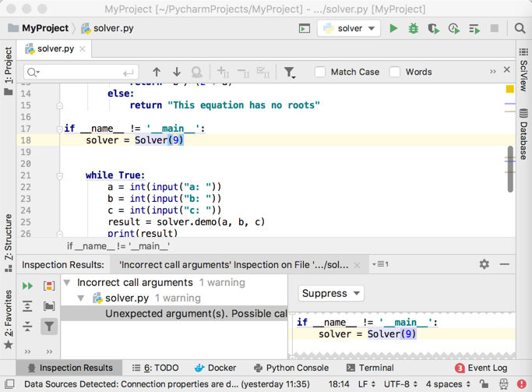The image size is (532, 392).
Task: Debug solver with the bug icon
Action: [x=414, y=29]
